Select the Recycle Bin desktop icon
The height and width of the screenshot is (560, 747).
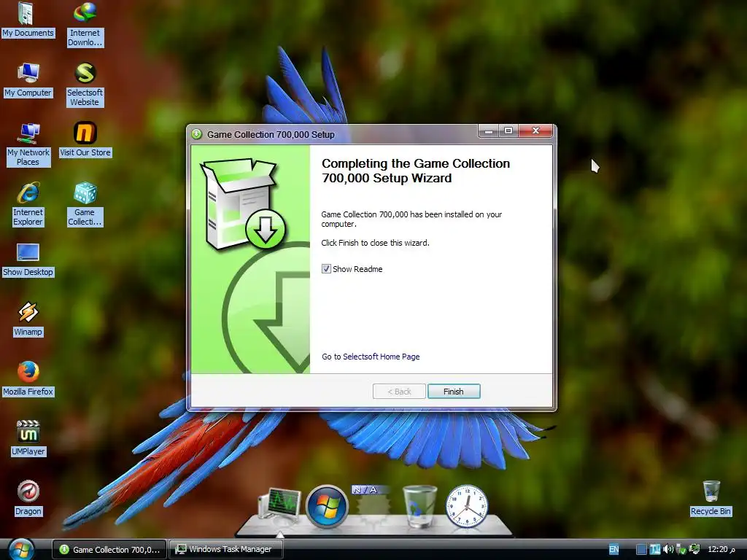tap(711, 499)
